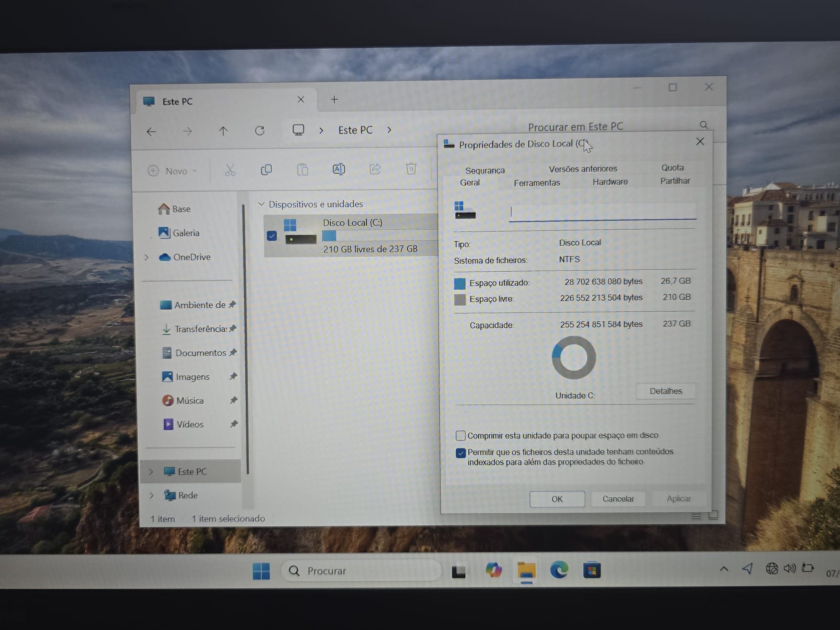This screenshot has width=840, height=630.
Task: Enable Comprimir esta unidade checkbox
Action: pos(461,436)
